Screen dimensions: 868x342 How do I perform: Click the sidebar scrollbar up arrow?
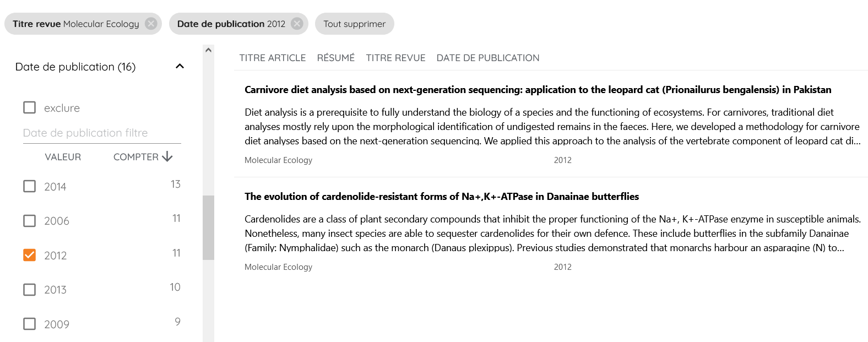click(208, 50)
